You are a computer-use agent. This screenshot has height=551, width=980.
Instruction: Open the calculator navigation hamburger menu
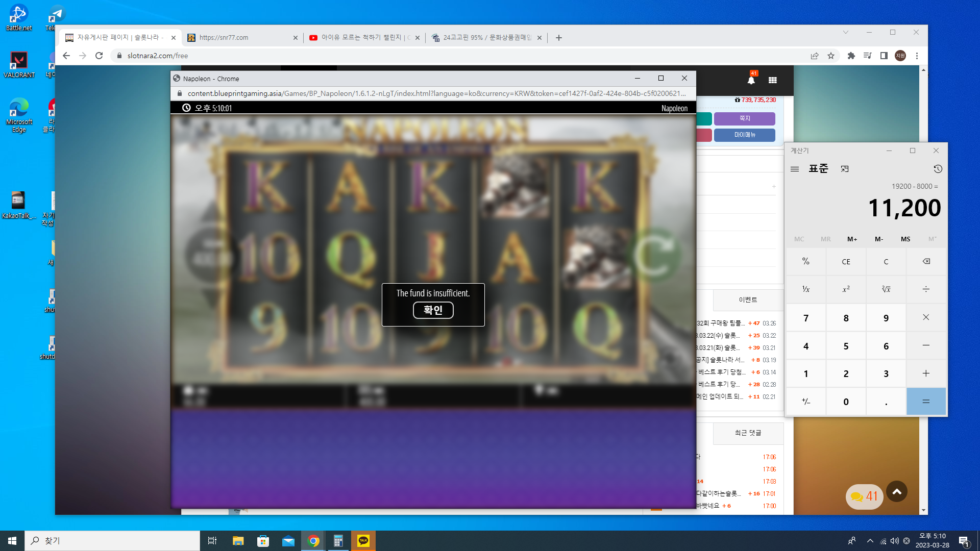coord(795,169)
